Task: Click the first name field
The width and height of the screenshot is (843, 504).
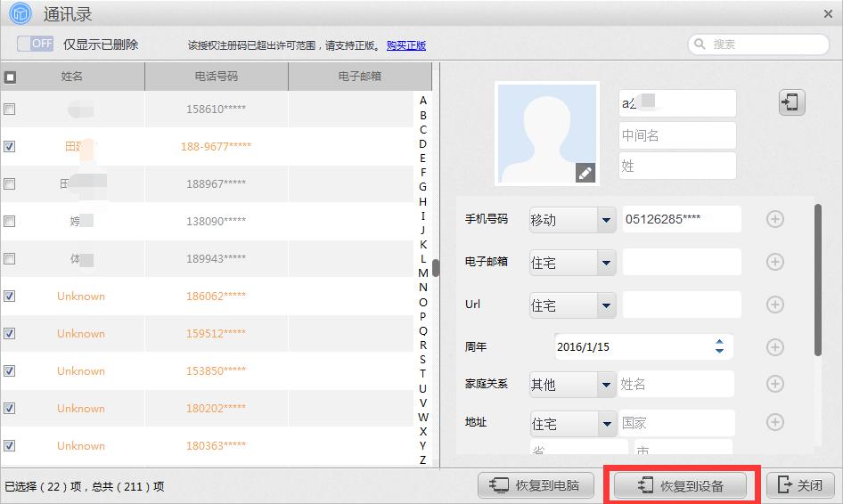Action: click(x=677, y=103)
